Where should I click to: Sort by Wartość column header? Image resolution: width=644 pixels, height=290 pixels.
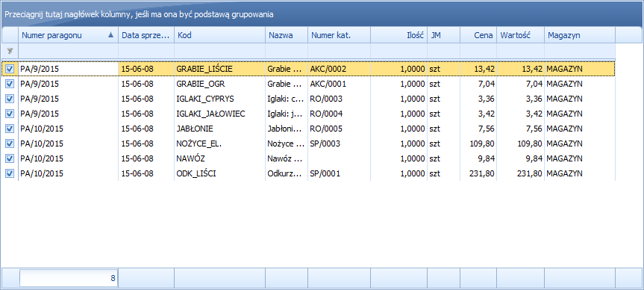pyautogui.click(x=521, y=35)
